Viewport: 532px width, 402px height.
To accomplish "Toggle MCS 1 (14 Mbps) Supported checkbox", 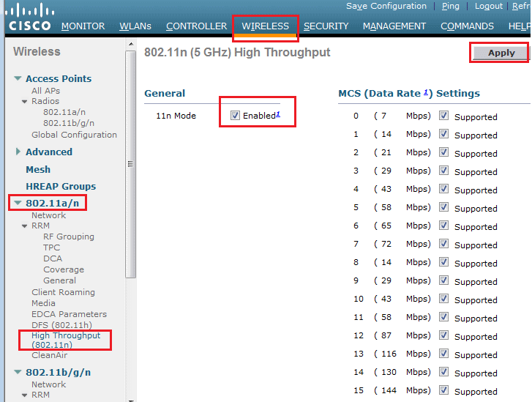I will click(443, 134).
